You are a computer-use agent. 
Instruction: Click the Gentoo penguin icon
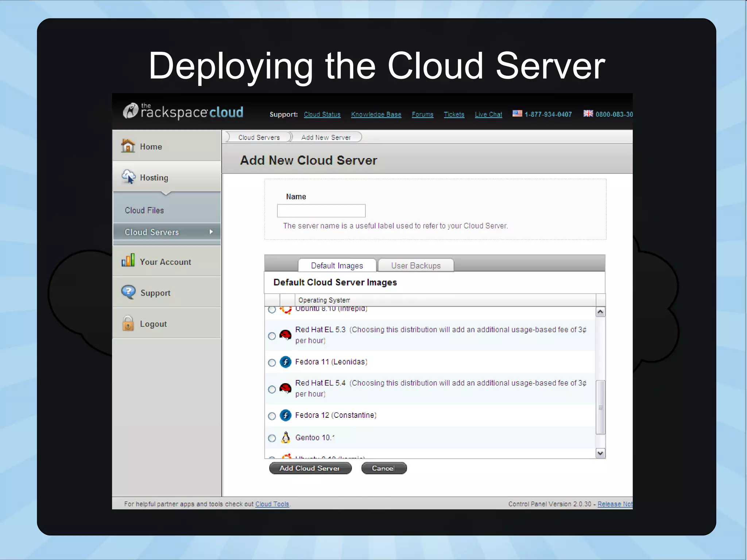(x=286, y=437)
